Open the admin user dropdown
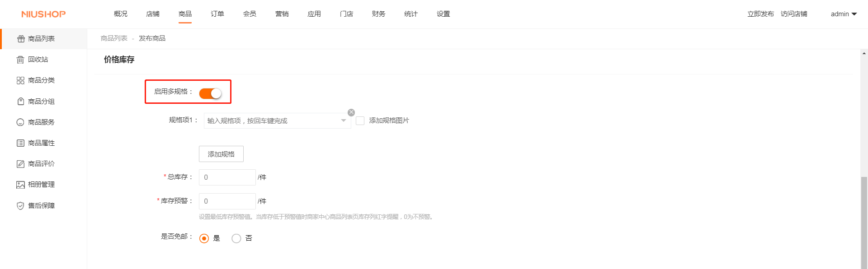Viewport: 868px width, 269px height. tap(844, 14)
